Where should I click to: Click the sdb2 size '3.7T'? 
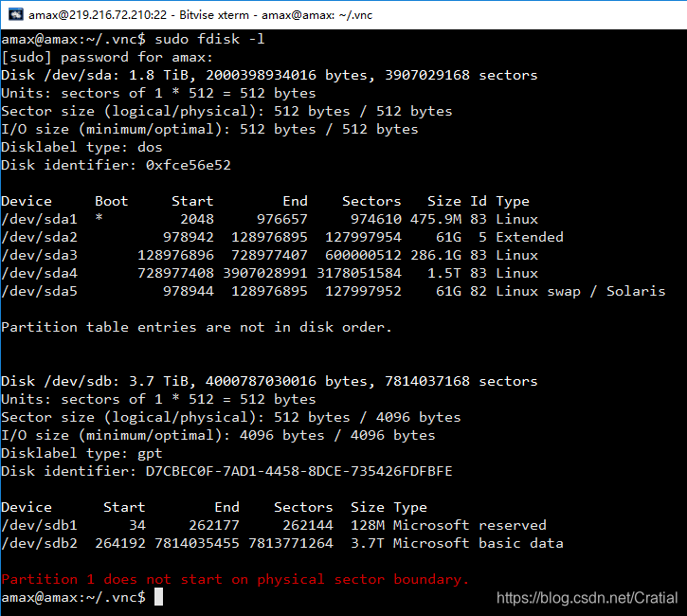(367, 543)
